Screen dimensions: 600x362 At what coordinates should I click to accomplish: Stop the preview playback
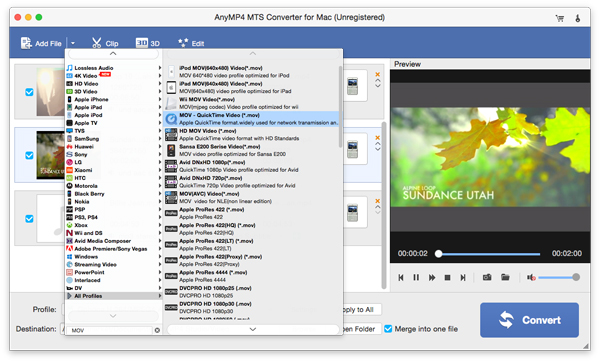pyautogui.click(x=447, y=277)
